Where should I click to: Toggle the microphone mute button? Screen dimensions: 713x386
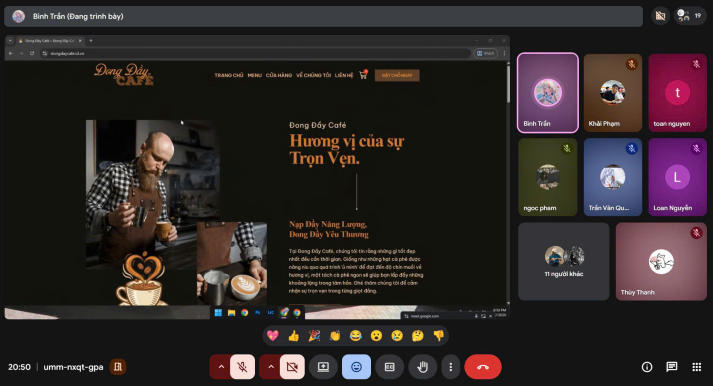click(x=242, y=367)
